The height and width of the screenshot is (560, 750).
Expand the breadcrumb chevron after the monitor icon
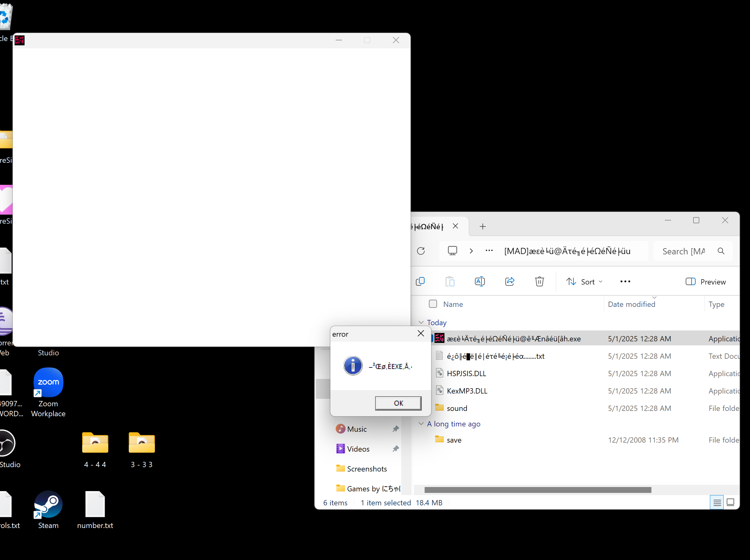click(471, 251)
